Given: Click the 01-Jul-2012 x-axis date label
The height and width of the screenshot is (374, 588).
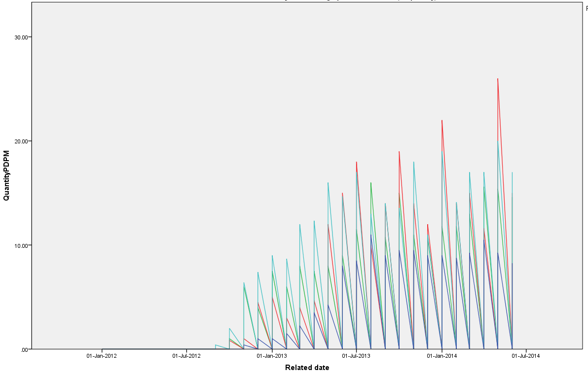Looking at the screenshot, I should click(x=187, y=356).
